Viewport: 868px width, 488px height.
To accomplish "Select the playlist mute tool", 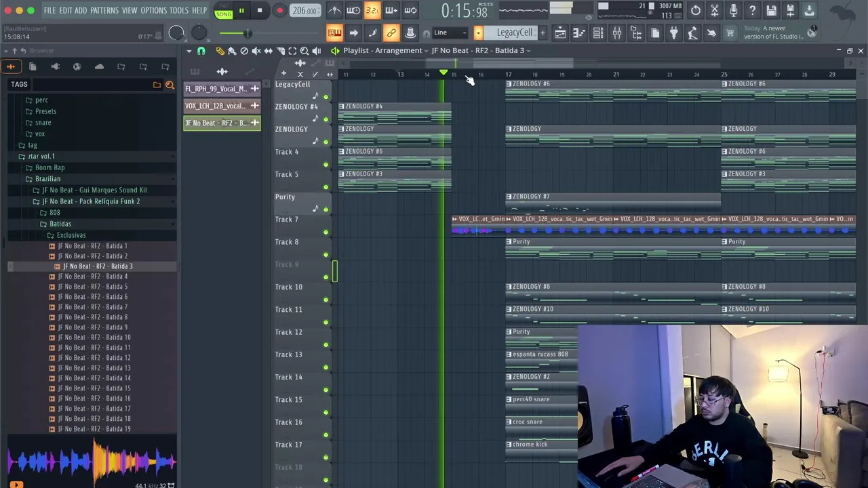I will coord(256,51).
